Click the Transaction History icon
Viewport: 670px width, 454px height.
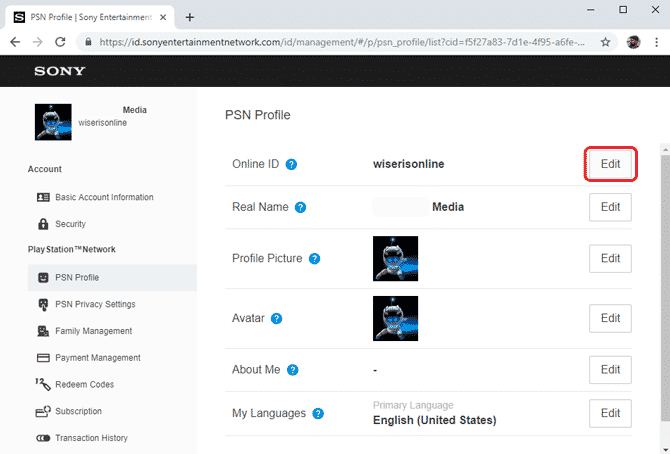[43, 438]
